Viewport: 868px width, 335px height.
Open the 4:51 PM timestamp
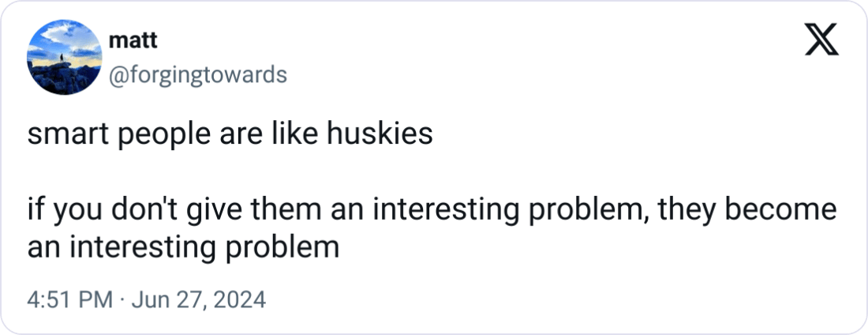point(69,300)
